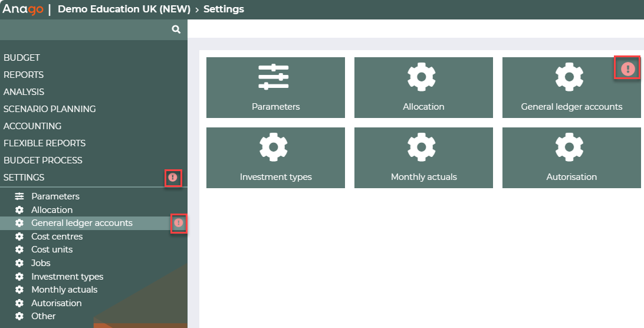
Task: Click the gear icon beside Jobs
Action: pos(19,263)
